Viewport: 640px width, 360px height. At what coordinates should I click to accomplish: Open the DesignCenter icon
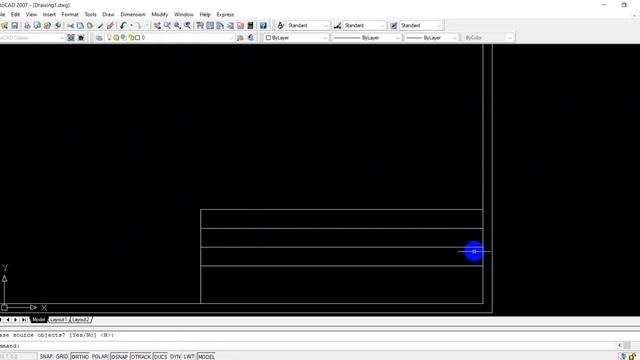coord(210,25)
